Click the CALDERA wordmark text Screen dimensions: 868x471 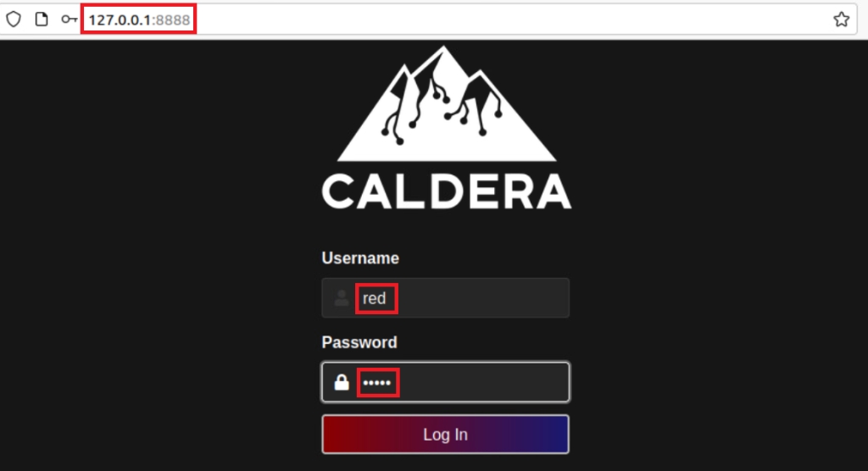(x=446, y=191)
